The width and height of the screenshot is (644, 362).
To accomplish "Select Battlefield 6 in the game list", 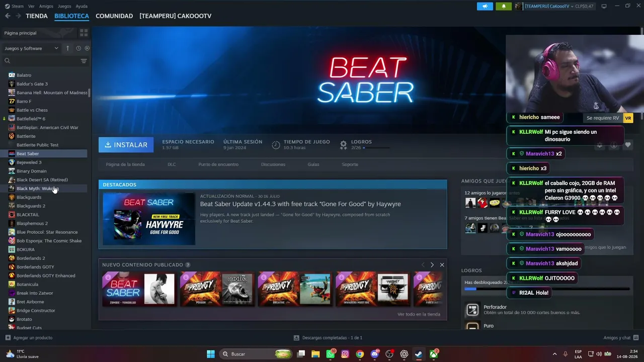I will 31,119.
